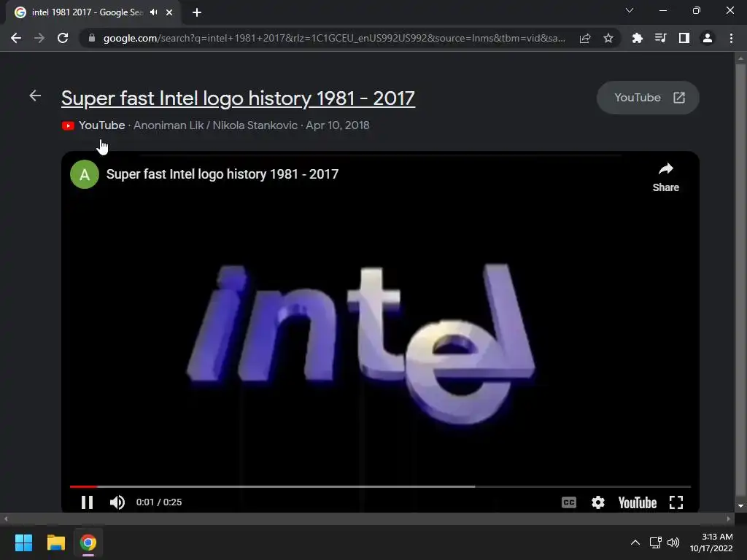Go back using the arrow beside the title
Viewport: 747px width, 560px height.
pyautogui.click(x=35, y=96)
